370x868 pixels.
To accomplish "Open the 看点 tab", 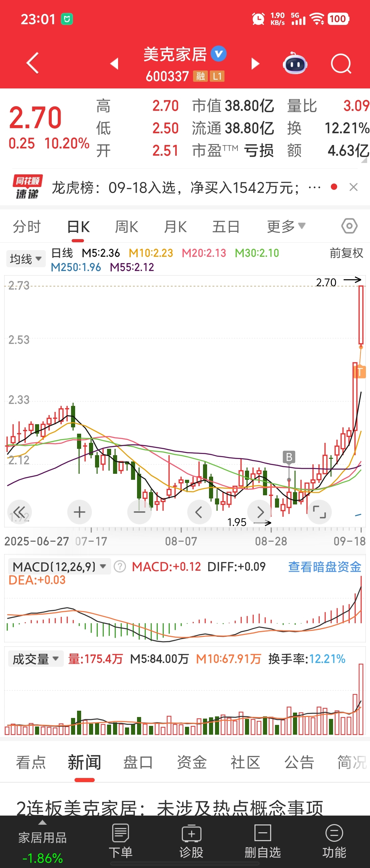I will pyautogui.click(x=31, y=763).
